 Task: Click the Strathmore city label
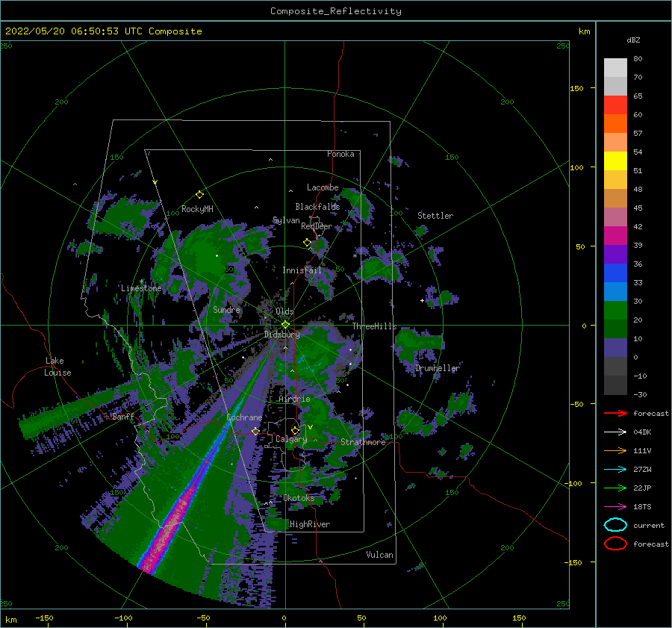(364, 442)
